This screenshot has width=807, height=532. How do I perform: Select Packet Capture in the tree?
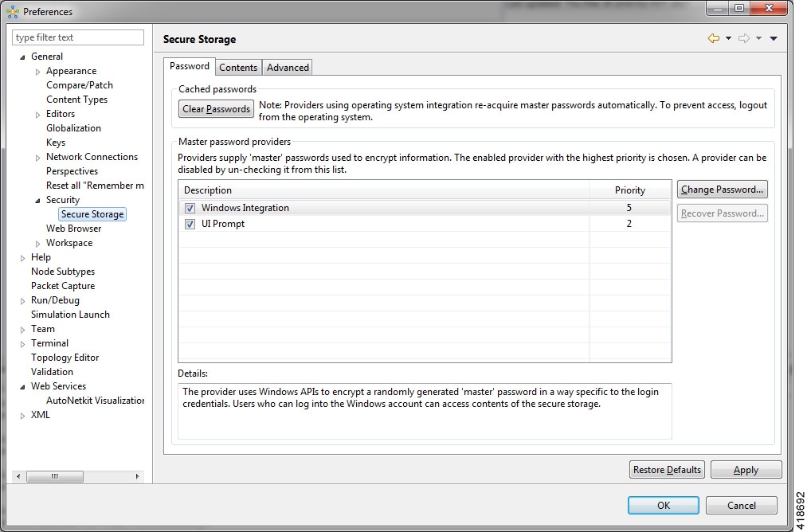(x=63, y=286)
